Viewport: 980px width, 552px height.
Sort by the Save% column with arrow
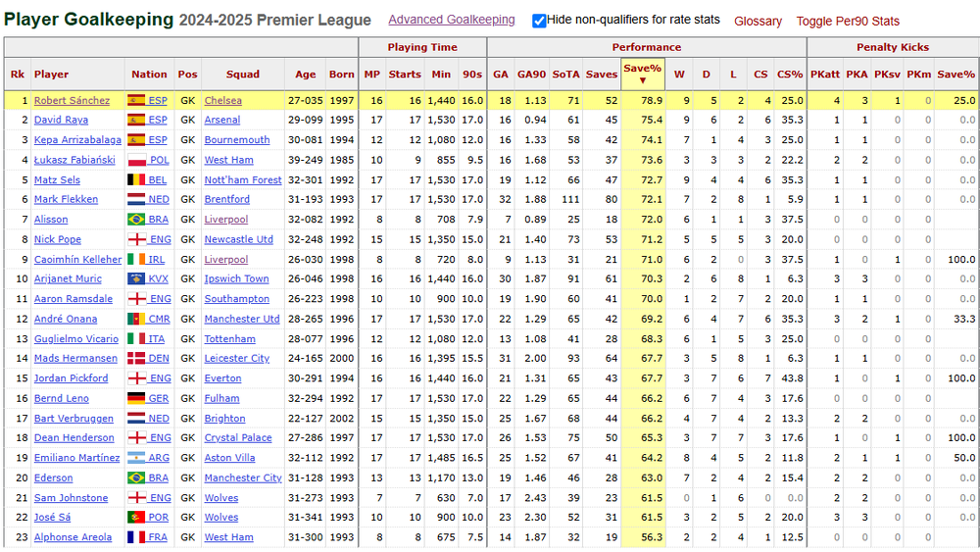643,74
